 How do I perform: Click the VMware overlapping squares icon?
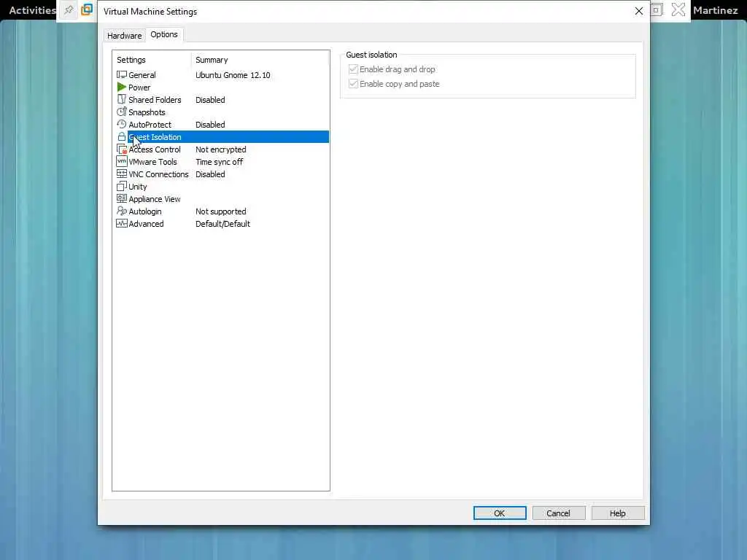(87, 9)
